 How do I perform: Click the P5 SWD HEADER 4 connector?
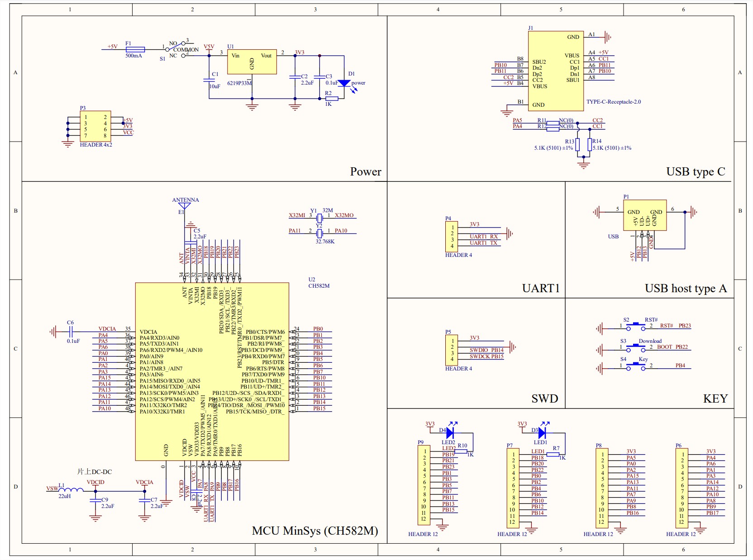tap(452, 350)
